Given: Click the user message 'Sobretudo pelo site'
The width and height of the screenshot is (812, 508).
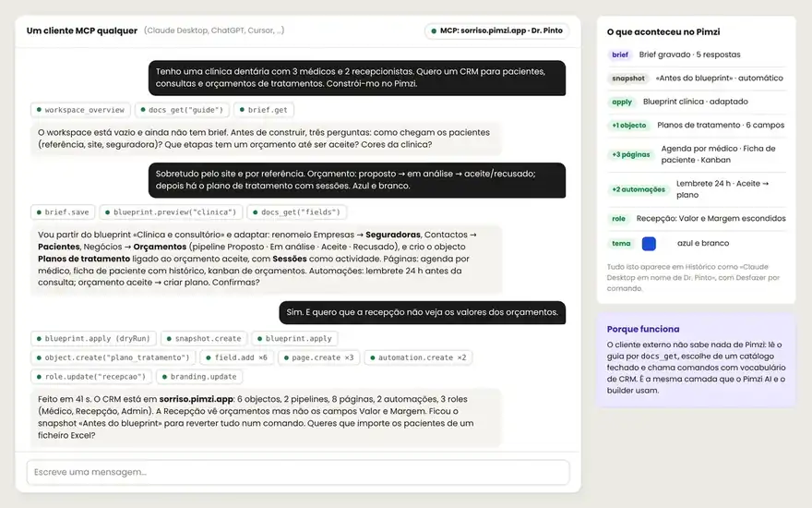Looking at the screenshot, I should pyautogui.click(x=357, y=180).
